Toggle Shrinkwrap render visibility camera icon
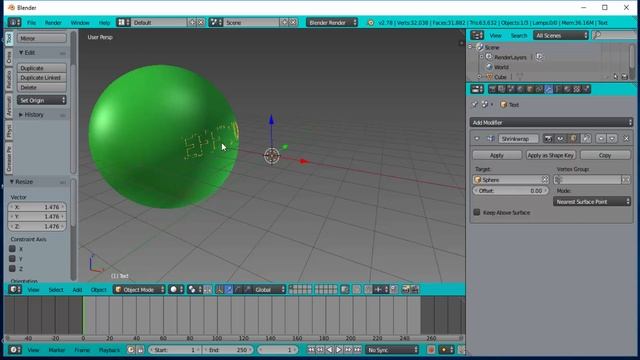The height and width of the screenshot is (360, 640). (x=548, y=139)
